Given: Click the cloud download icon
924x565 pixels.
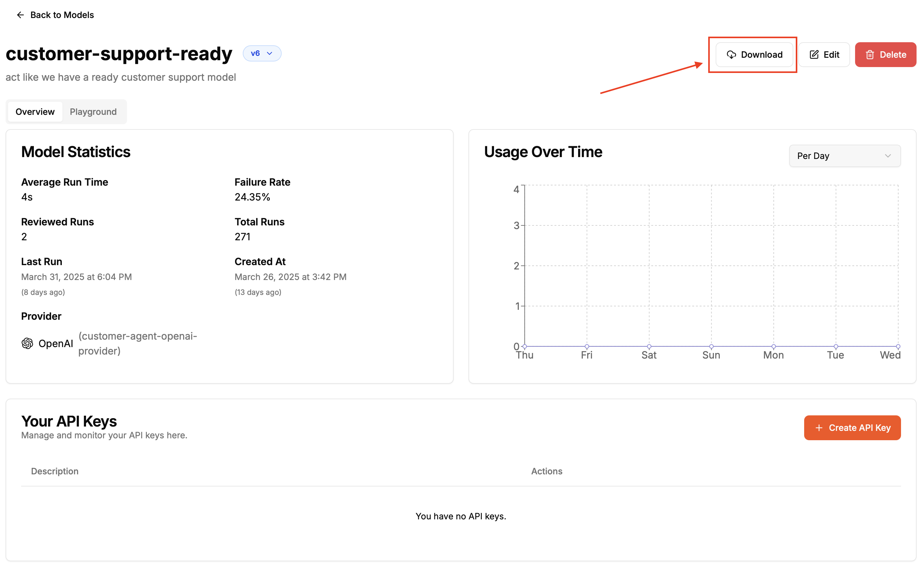Looking at the screenshot, I should point(731,55).
